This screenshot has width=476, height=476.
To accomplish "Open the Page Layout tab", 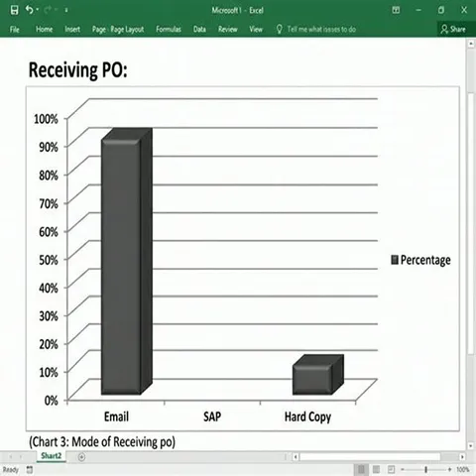I will (x=127, y=30).
